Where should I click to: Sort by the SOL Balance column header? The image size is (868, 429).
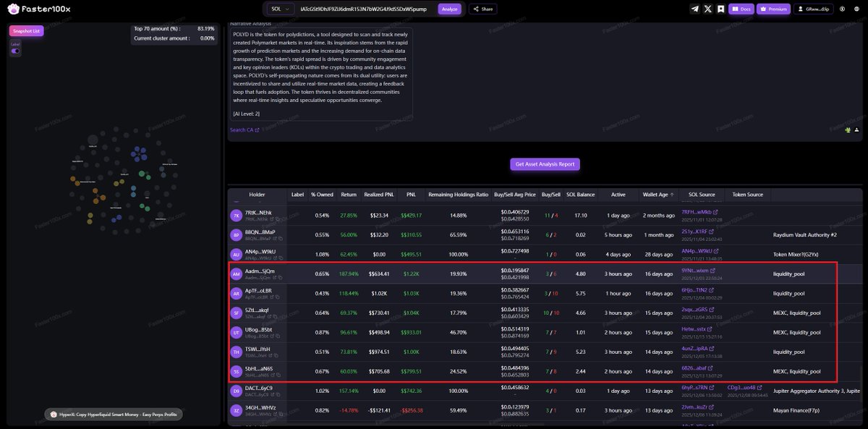pyautogui.click(x=581, y=195)
